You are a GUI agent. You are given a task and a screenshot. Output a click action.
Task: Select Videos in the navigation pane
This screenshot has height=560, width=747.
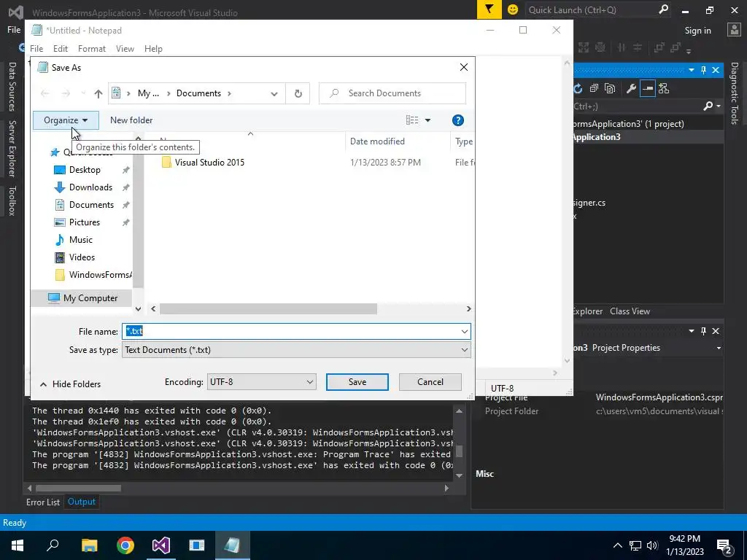click(x=82, y=257)
